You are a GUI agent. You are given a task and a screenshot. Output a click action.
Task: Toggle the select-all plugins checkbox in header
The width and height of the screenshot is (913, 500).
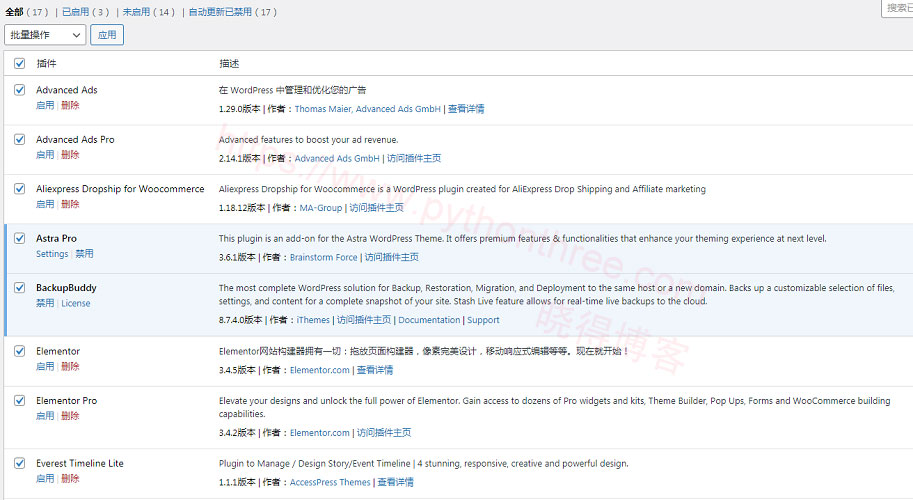point(20,63)
